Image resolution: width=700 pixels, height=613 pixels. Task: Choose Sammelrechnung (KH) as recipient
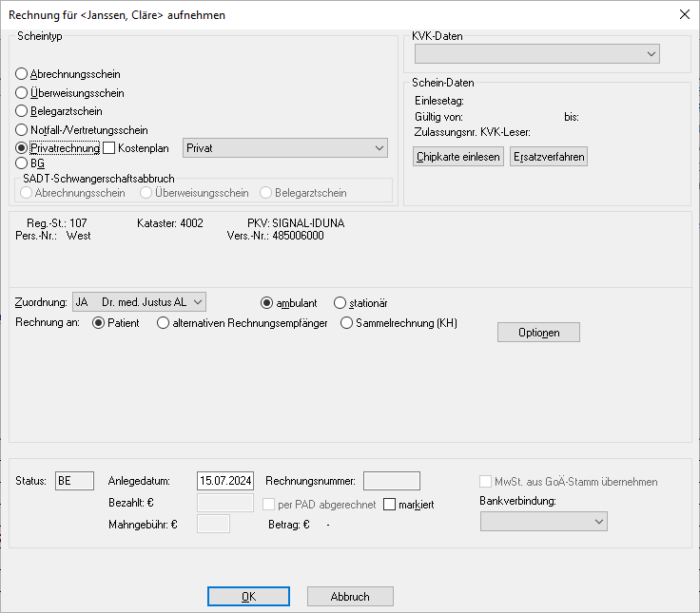click(x=346, y=323)
